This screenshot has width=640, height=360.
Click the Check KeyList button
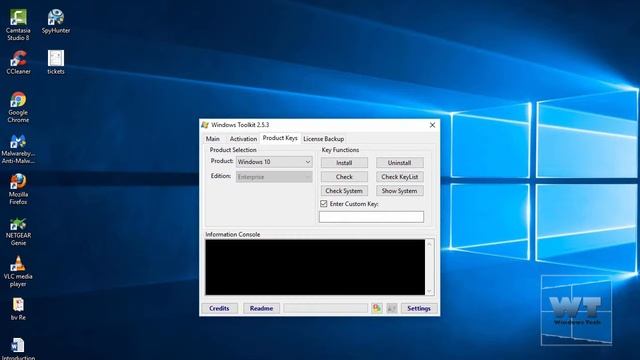(x=400, y=177)
